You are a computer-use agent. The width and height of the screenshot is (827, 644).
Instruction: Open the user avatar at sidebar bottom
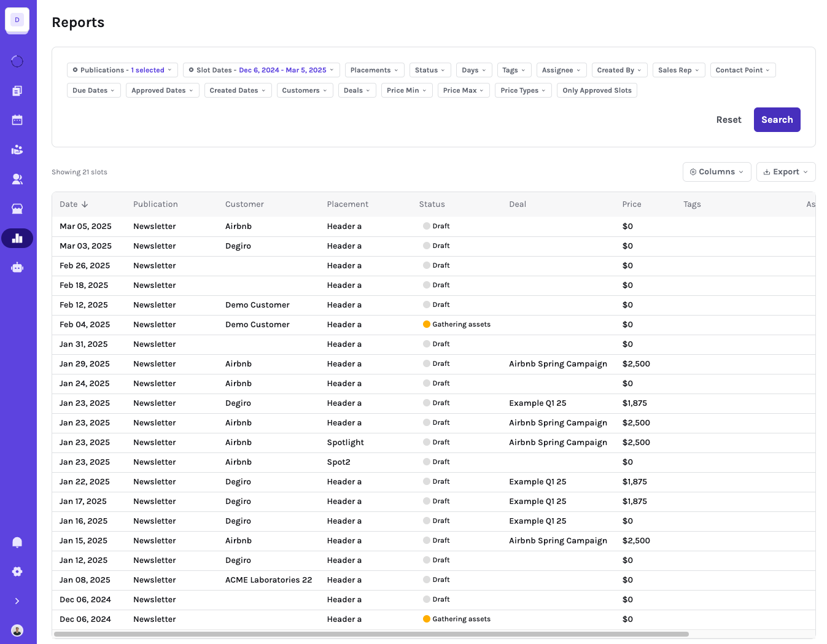(x=17, y=630)
